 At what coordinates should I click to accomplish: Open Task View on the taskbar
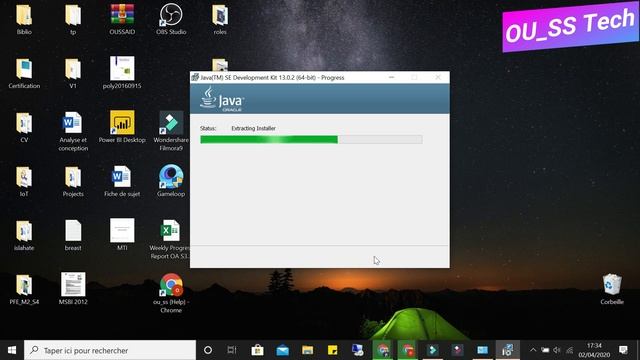[x=232, y=350]
